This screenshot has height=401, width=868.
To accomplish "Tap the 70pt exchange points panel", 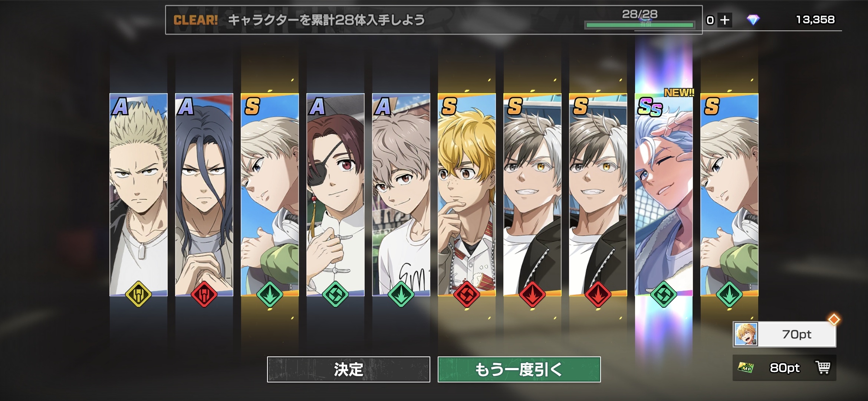I will click(785, 335).
